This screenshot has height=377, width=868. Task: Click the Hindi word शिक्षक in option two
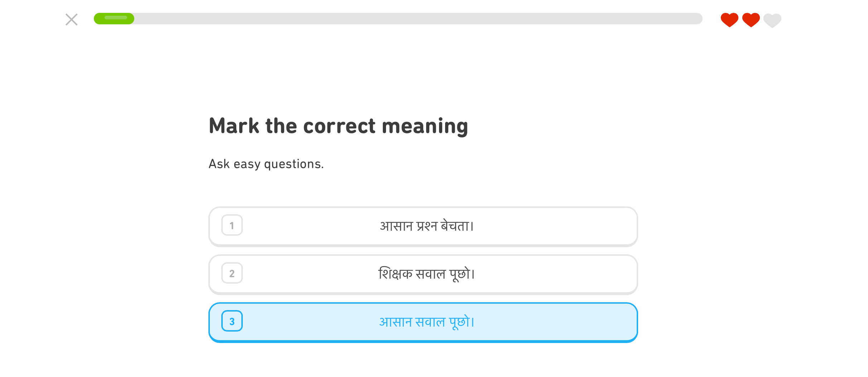pyautogui.click(x=395, y=274)
